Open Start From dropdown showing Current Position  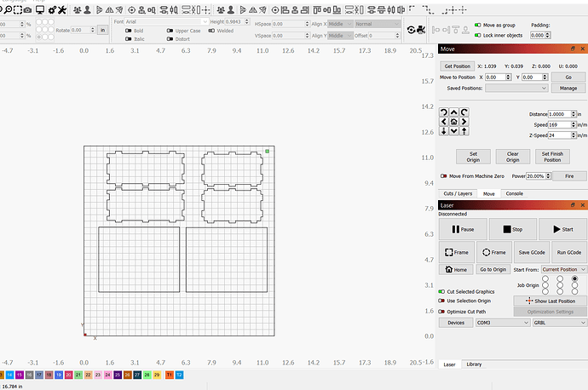pos(564,269)
